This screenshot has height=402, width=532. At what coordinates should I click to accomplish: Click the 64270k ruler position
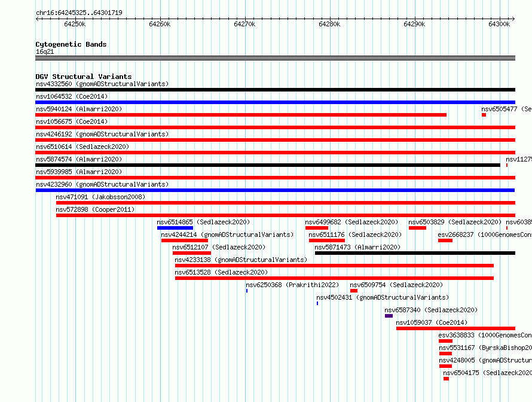244,24
